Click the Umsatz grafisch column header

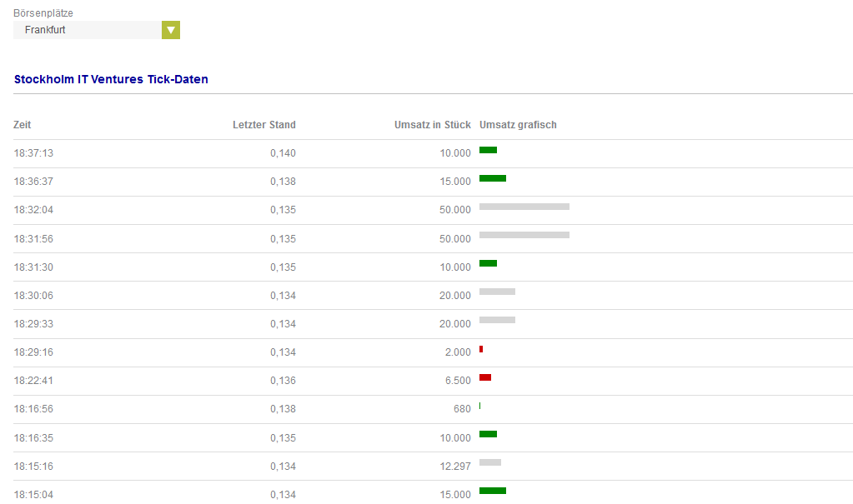[x=518, y=124]
